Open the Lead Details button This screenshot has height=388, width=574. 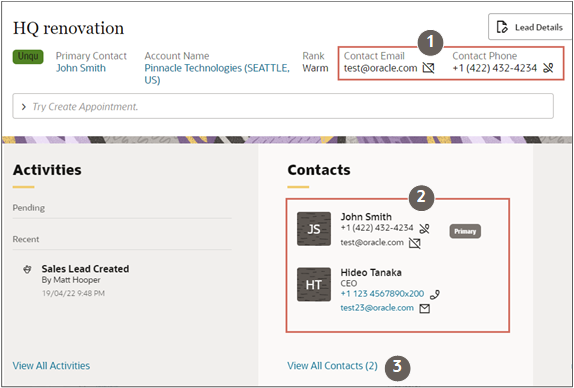pyautogui.click(x=531, y=27)
